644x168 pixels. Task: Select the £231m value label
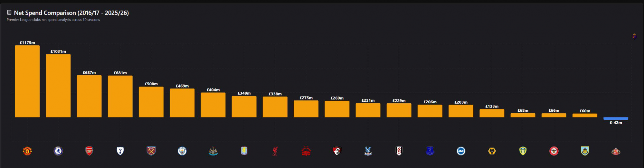point(368,100)
